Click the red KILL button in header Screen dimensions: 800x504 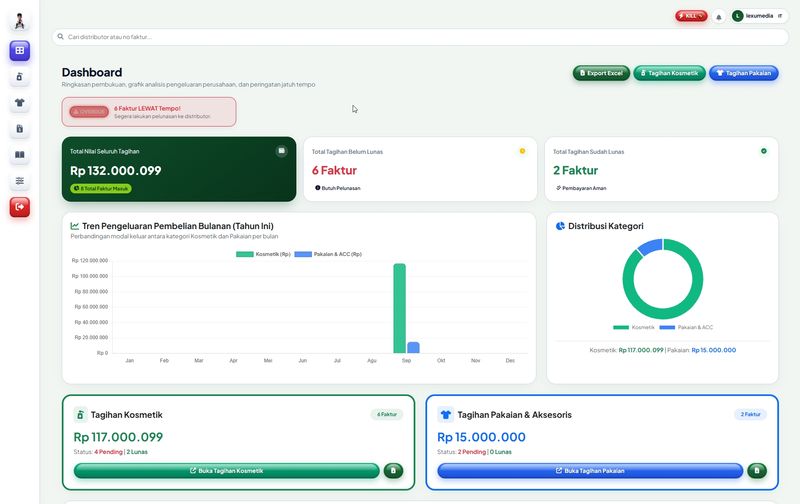[691, 16]
